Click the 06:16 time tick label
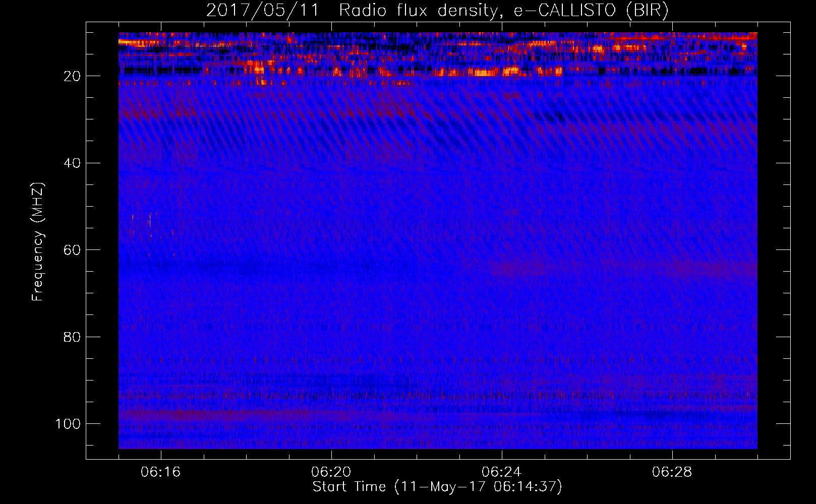 click(161, 472)
